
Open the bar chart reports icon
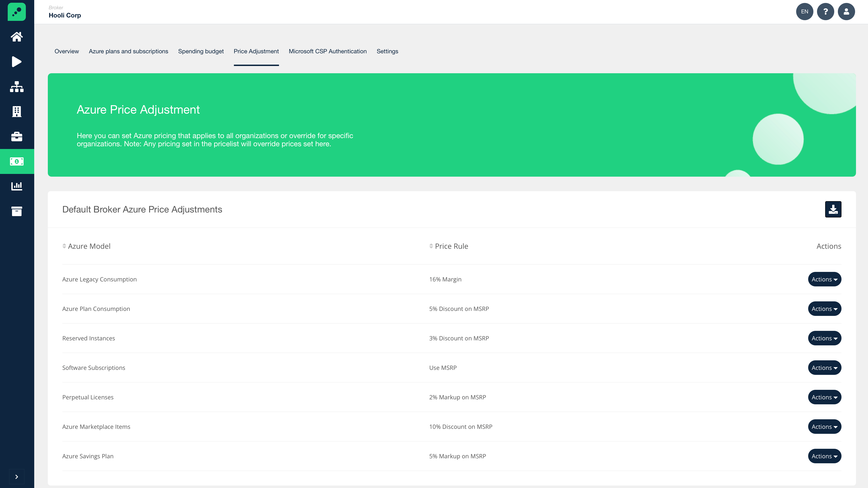[17, 186]
